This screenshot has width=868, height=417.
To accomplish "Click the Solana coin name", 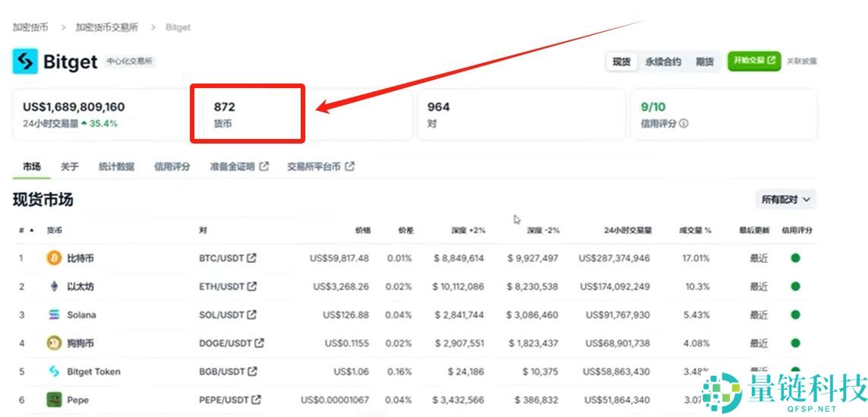I will (x=81, y=314).
